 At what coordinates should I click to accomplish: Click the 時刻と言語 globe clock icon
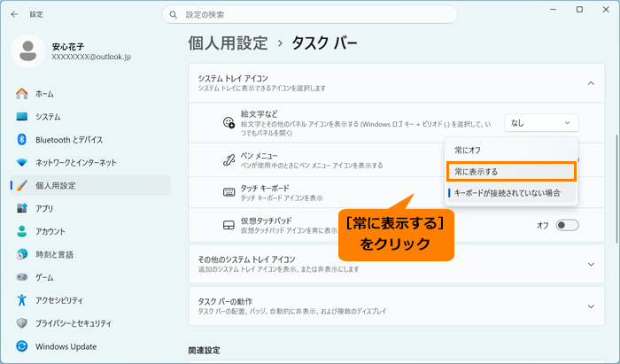tap(22, 254)
